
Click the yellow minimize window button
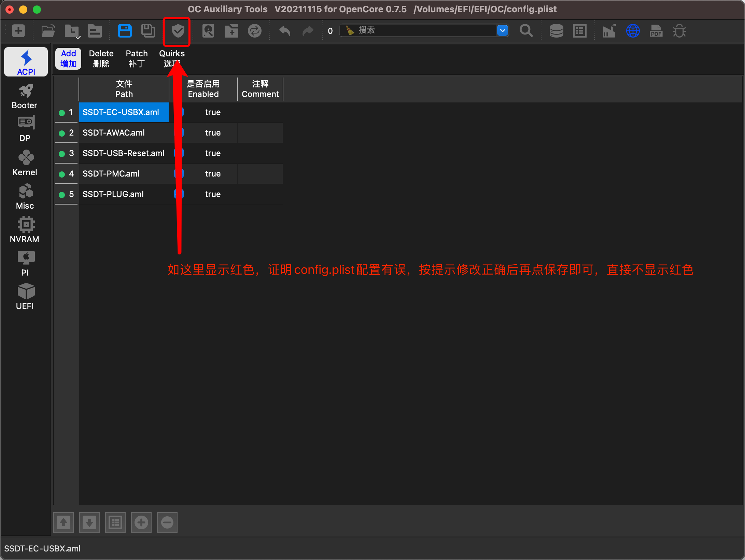[23, 10]
